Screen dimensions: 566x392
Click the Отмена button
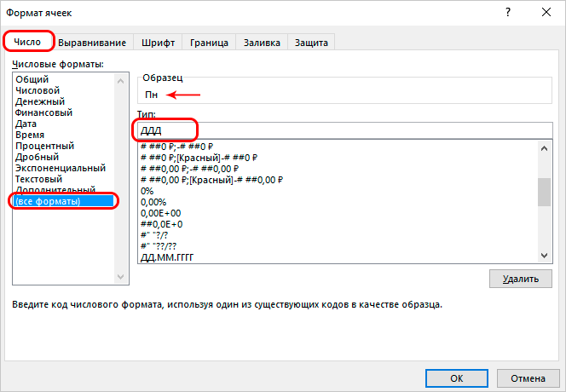click(528, 378)
